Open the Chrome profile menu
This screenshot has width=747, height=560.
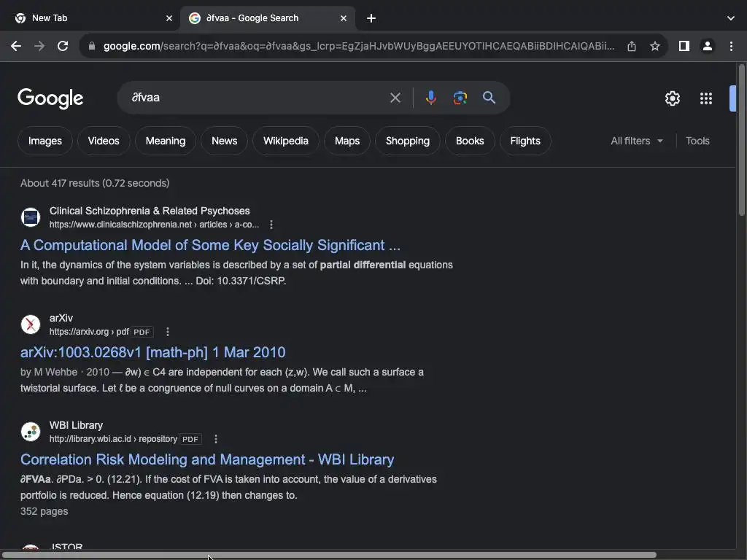pos(708,46)
